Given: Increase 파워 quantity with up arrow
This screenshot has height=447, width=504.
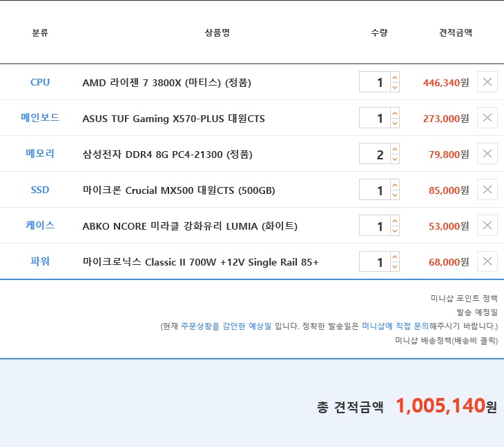Looking at the screenshot, I should pos(395,257).
